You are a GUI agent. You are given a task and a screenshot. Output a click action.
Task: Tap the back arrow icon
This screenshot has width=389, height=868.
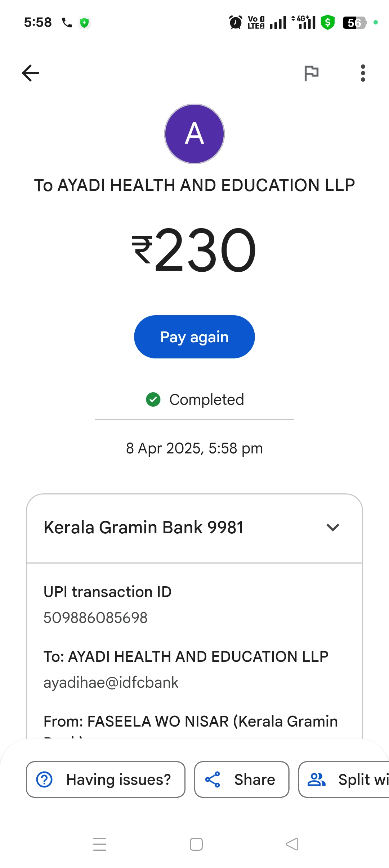pos(31,73)
